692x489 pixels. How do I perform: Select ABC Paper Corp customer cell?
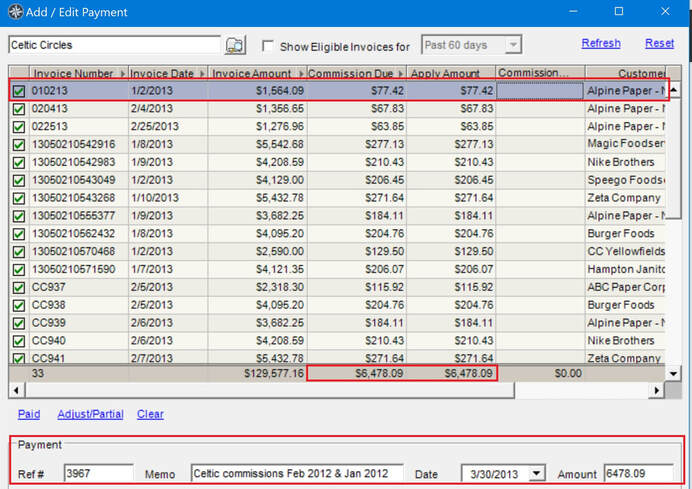click(x=625, y=287)
